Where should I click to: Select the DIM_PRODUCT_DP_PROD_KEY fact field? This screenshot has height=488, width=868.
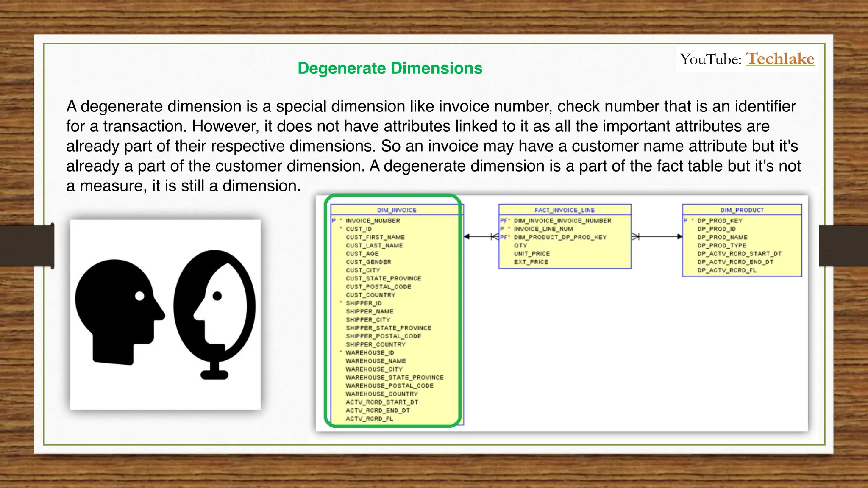560,237
